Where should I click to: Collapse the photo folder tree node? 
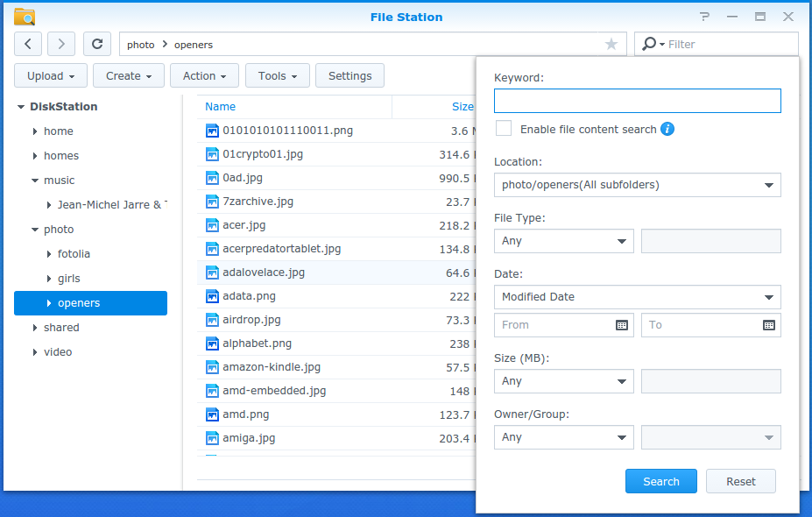(35, 230)
